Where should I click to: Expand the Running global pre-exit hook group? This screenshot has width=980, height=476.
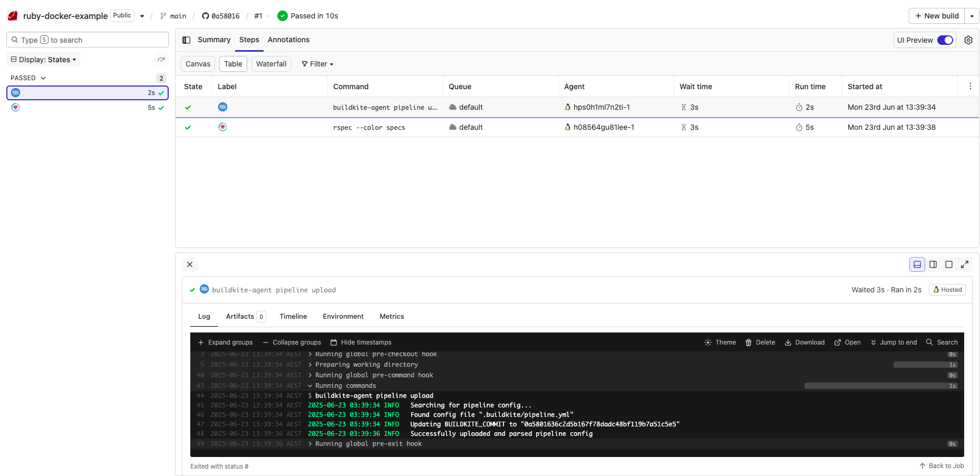tap(365, 444)
